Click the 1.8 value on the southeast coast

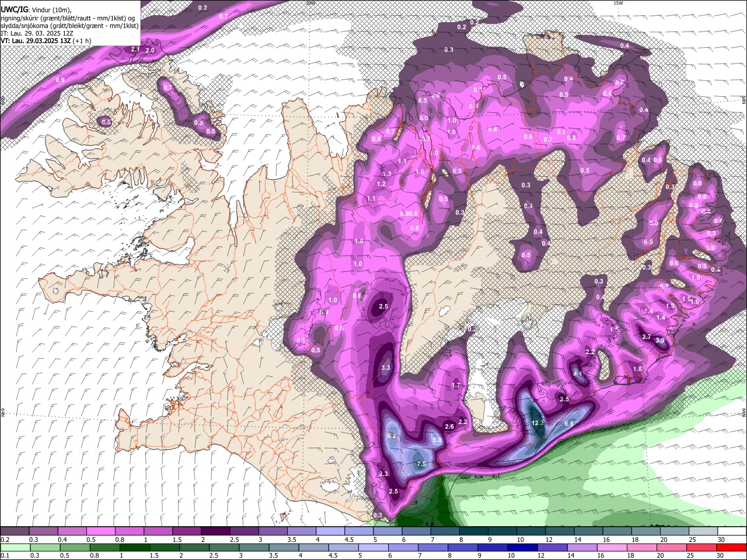(x=637, y=369)
